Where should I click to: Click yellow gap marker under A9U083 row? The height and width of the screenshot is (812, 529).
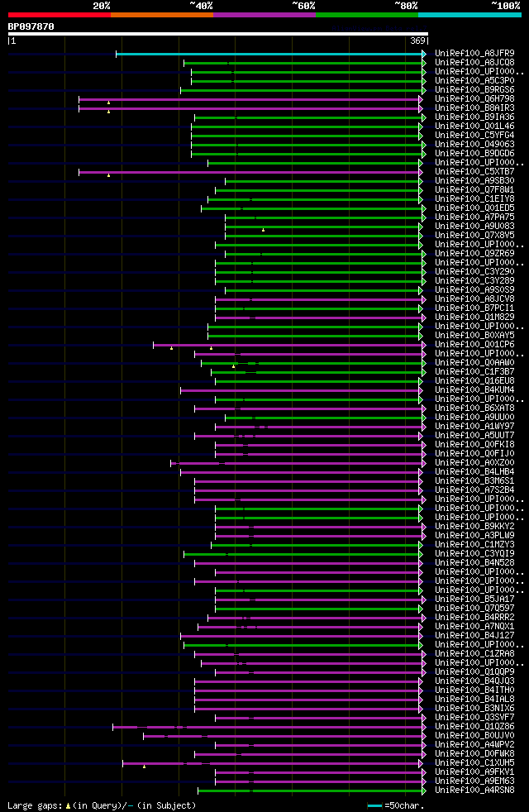click(264, 230)
